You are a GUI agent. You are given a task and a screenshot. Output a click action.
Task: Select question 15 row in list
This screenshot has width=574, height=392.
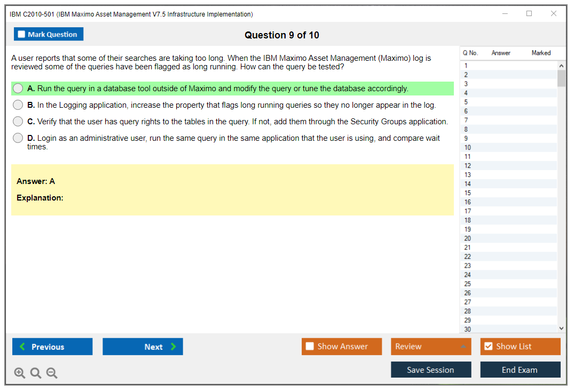[468, 193]
